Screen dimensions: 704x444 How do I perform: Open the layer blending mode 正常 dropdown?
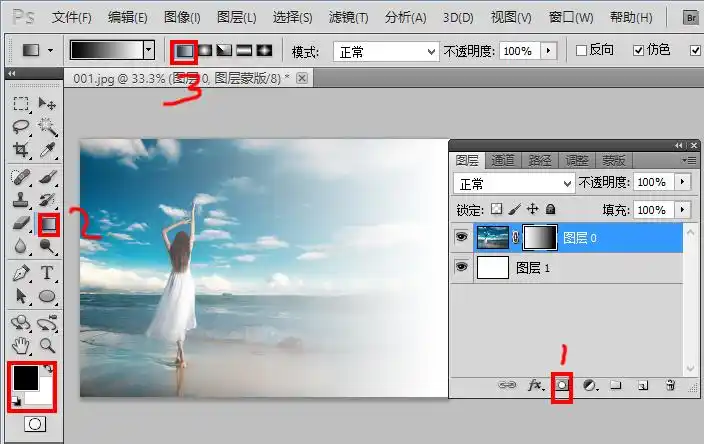point(513,183)
